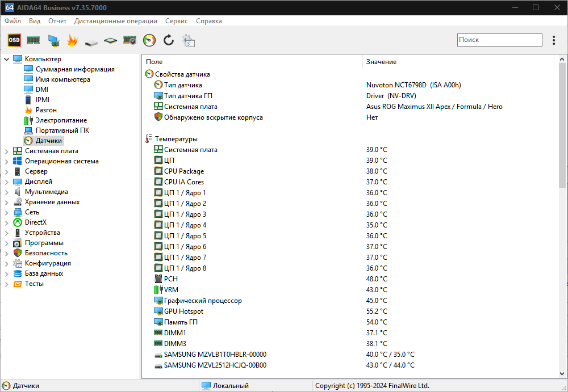Click the speaker icon next to Мультимедиа
Viewport: 568px width, 392px height.
(18, 192)
